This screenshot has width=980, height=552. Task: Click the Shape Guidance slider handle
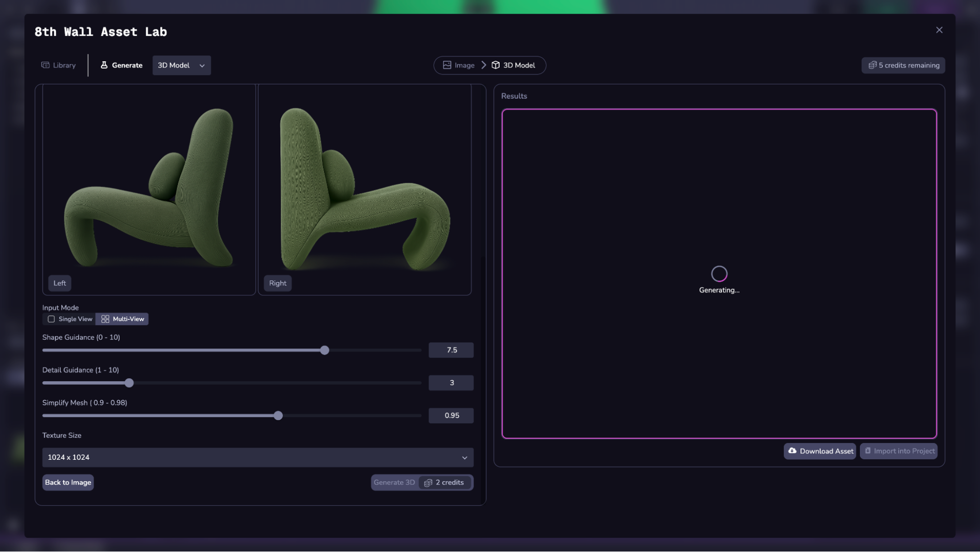(x=325, y=350)
